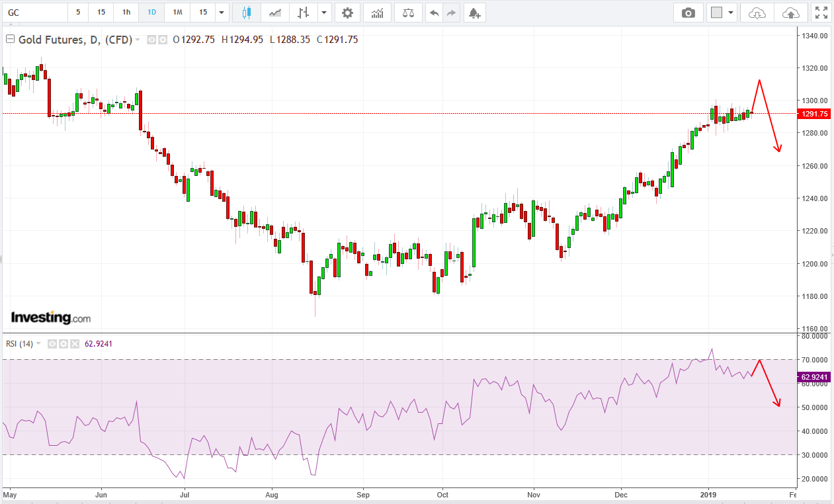Load a chart layout via cloud download icon
The width and height of the screenshot is (834, 504).
click(x=757, y=13)
